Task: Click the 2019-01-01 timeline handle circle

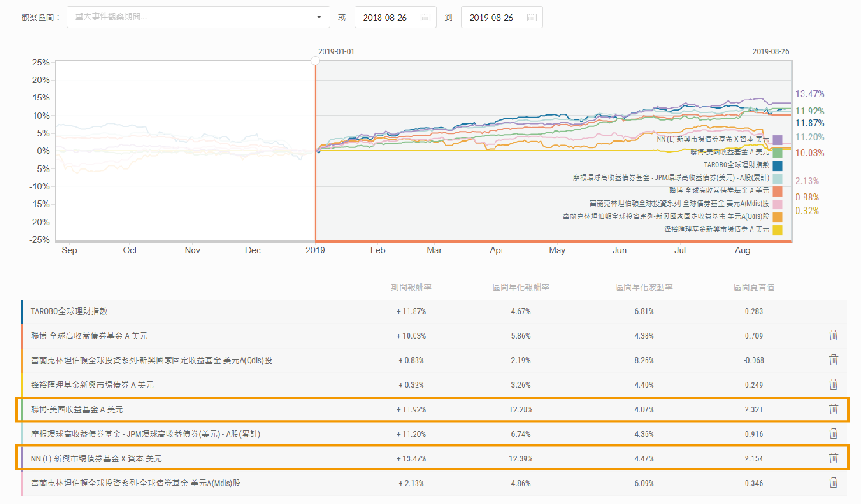Action: click(x=315, y=61)
